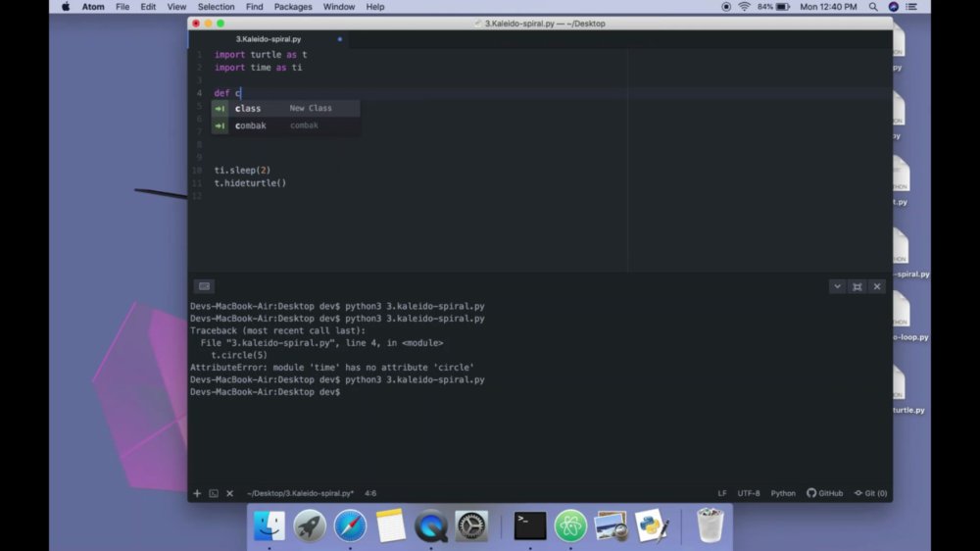Click the import turtle as t line
Image resolution: width=980 pixels, height=551 pixels.
tap(261, 54)
